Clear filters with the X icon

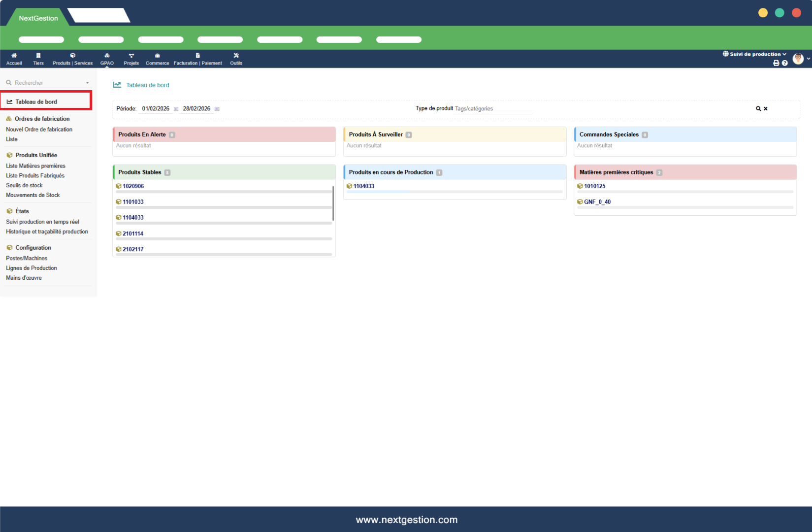tap(766, 109)
